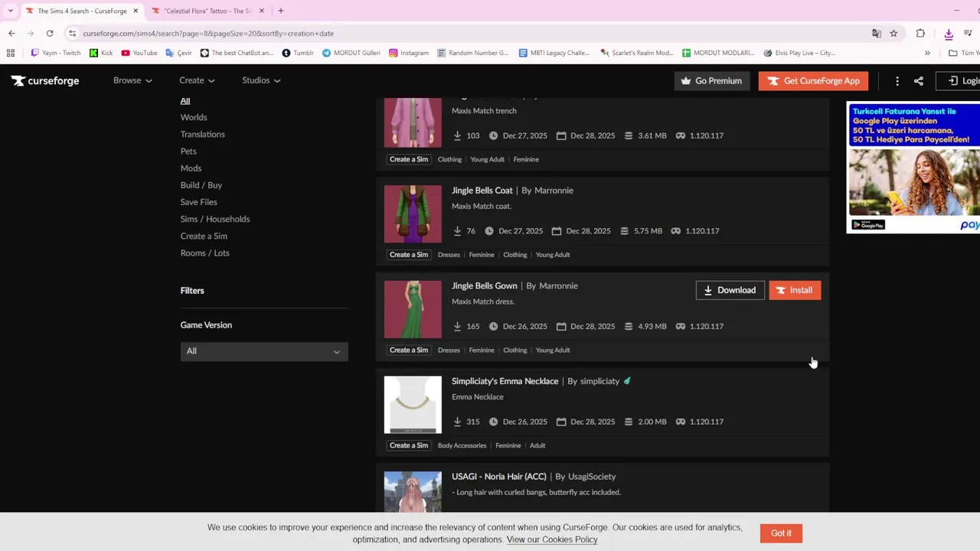Open Elvis Play Live bookmark
This screenshot has height=551, width=980.
pos(799,53)
